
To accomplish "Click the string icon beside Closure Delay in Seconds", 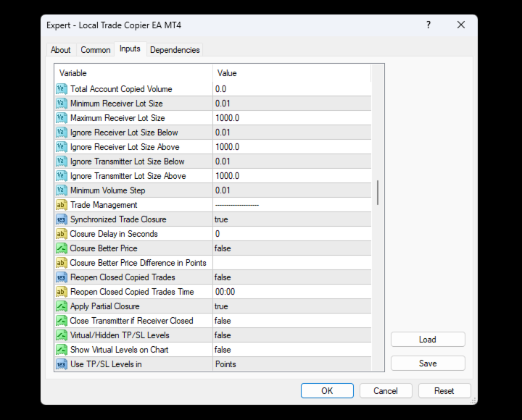I will point(62,234).
